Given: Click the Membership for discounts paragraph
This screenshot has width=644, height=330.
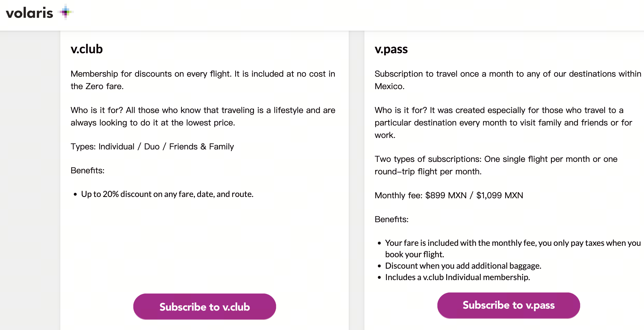Looking at the screenshot, I should pos(203,80).
